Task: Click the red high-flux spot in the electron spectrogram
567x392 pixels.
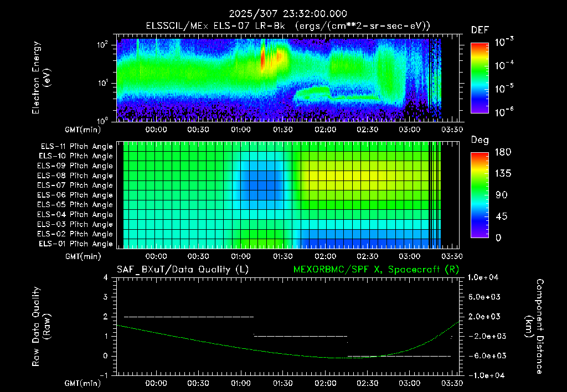Action: 263,59
